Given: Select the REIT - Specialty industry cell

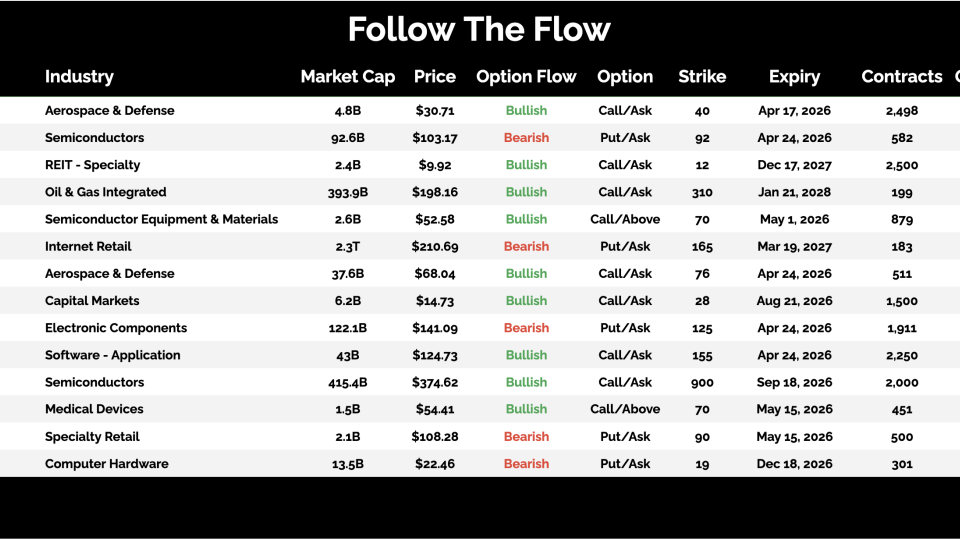Looking at the screenshot, I should click(93, 165).
